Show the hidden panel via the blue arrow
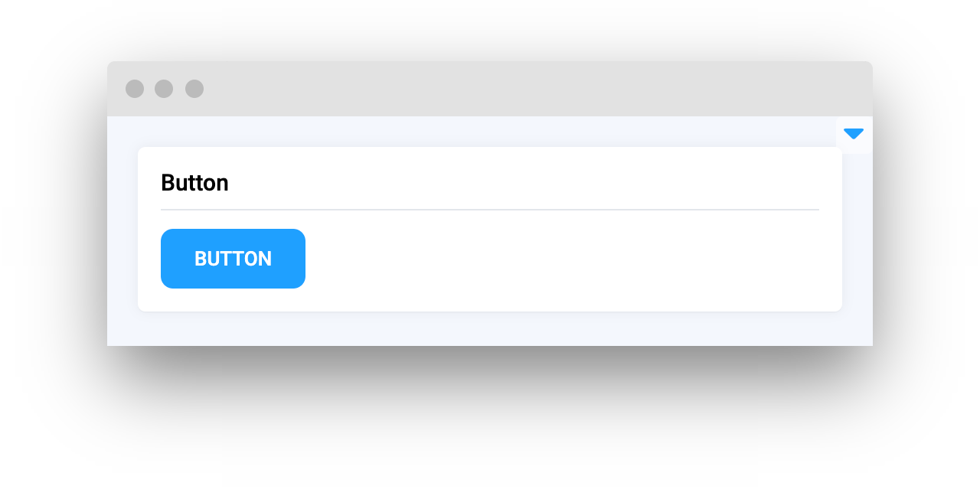Image resolution: width=980 pixels, height=499 pixels. pos(854,134)
